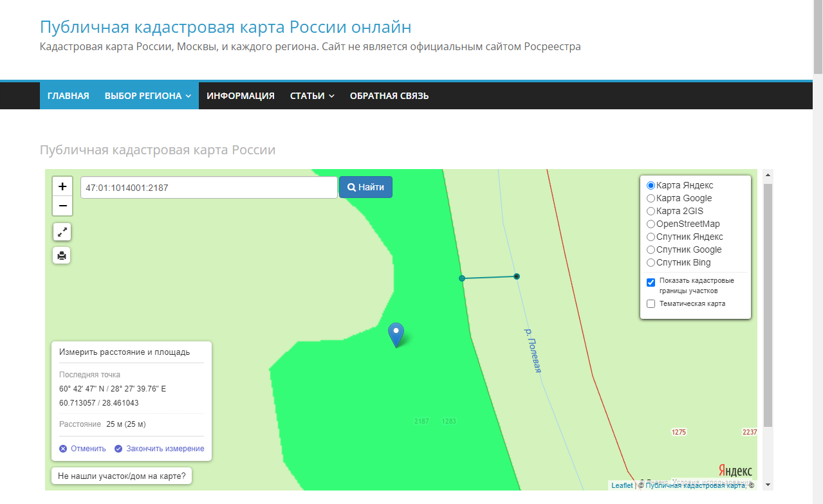This screenshot has height=504, width=823.
Task: Select OpenStreetMap base layer
Action: [651, 224]
